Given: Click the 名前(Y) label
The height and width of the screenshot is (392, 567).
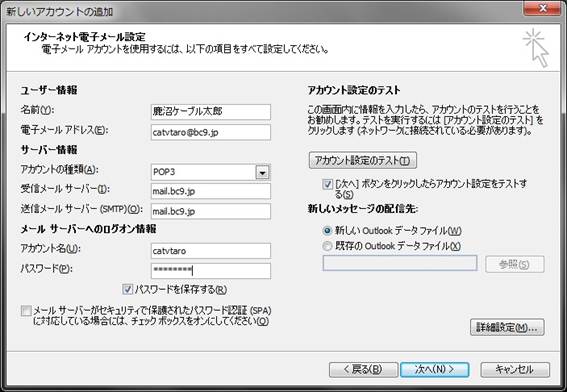Looking at the screenshot, I should (37, 110).
